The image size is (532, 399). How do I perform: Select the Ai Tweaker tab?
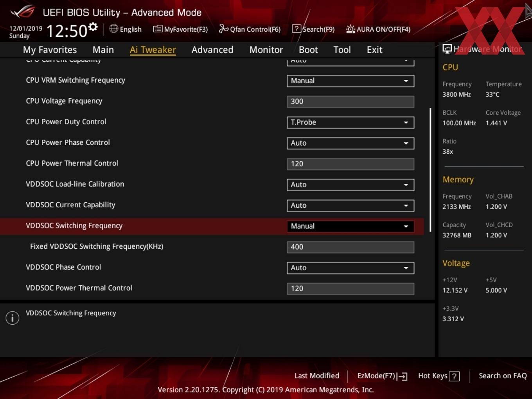tap(153, 50)
